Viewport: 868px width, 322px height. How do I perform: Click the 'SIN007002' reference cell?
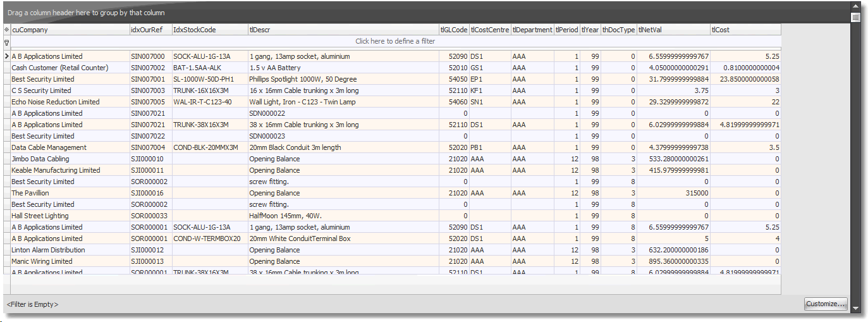(150, 68)
